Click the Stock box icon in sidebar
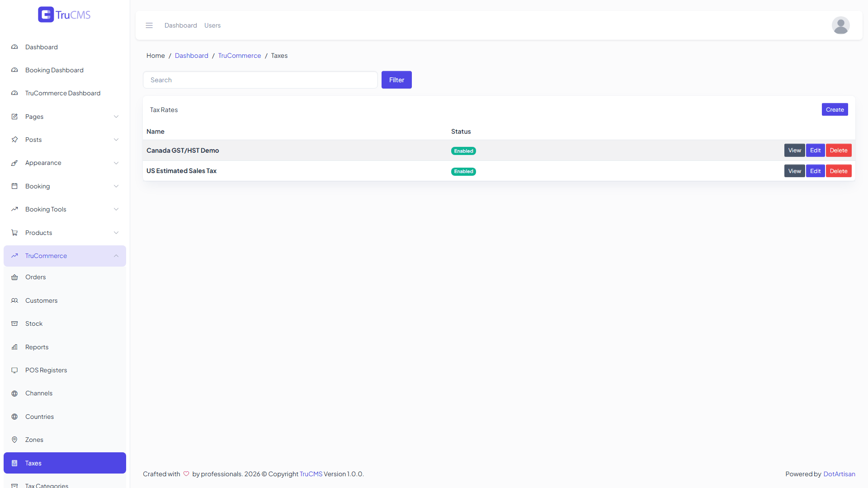This screenshot has width=868, height=488. [14, 324]
